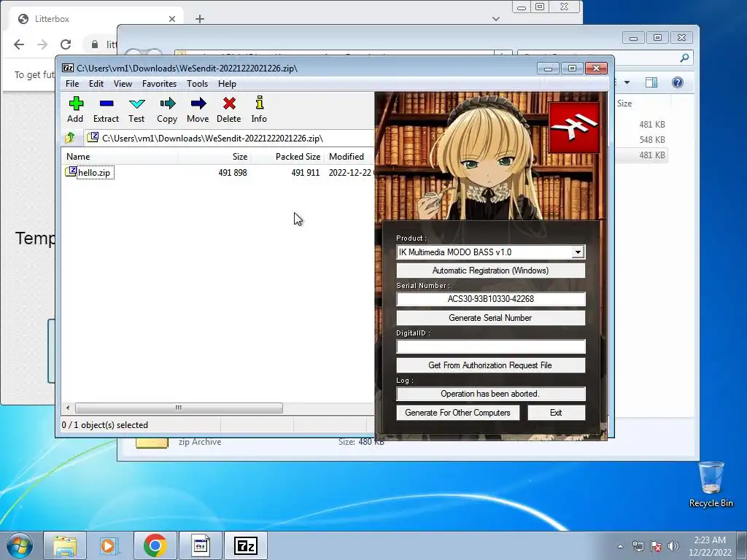Image resolution: width=747 pixels, height=560 pixels.
Task: Sort the file list by Name column
Action: (x=120, y=157)
